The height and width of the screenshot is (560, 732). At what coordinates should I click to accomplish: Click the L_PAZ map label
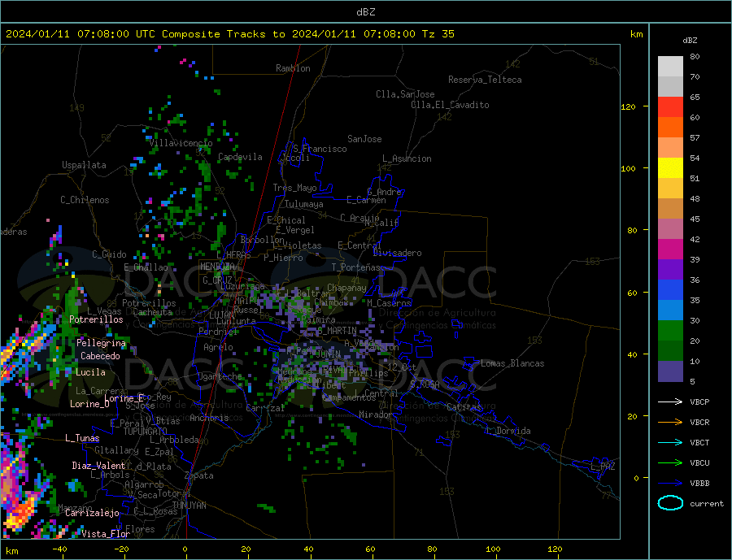[603, 467]
